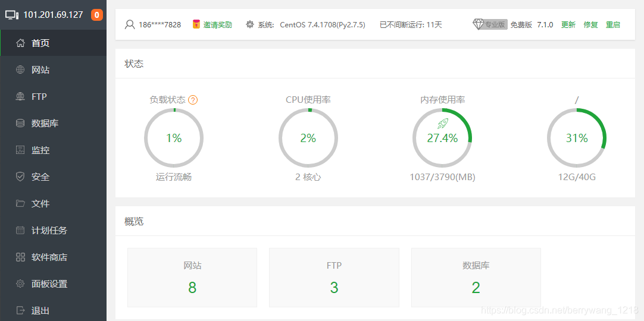The width and height of the screenshot is (644, 321).
Task: Click the 安全 shield icon
Action: click(x=20, y=177)
